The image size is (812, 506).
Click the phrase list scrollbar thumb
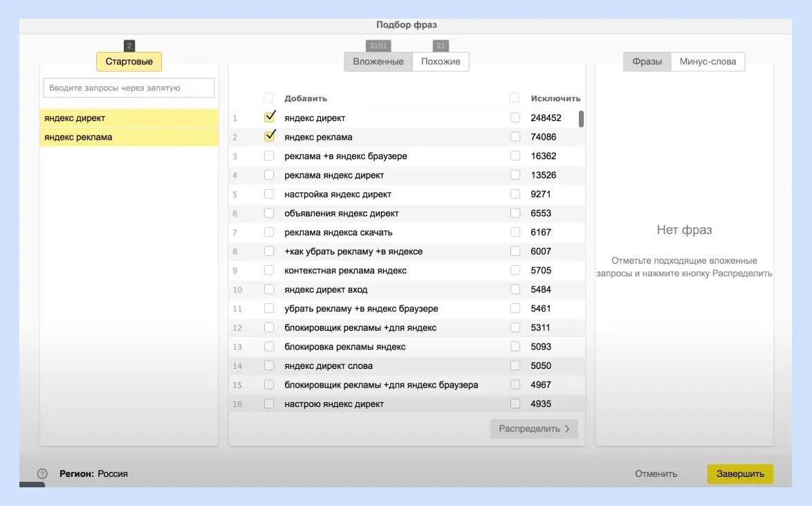tap(581, 119)
